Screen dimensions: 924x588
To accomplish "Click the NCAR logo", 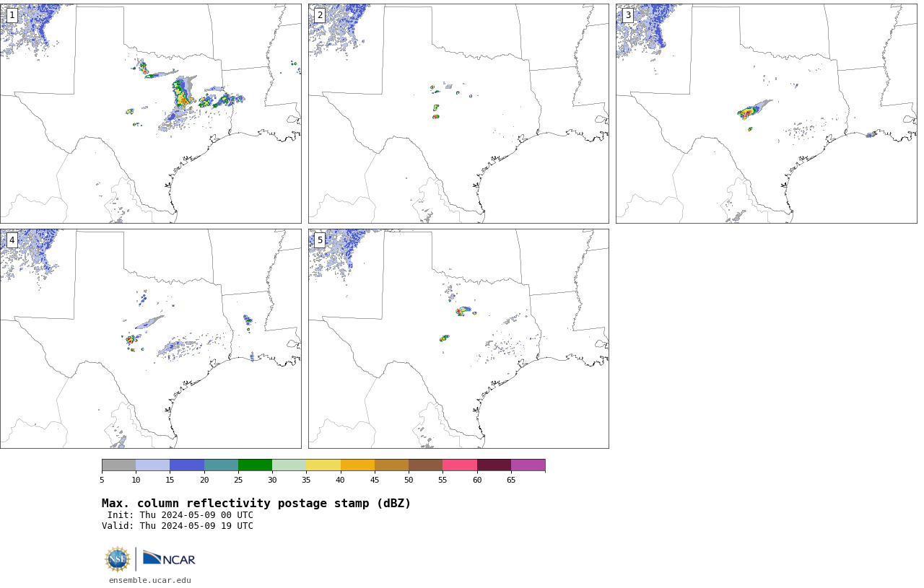I will (x=169, y=559).
